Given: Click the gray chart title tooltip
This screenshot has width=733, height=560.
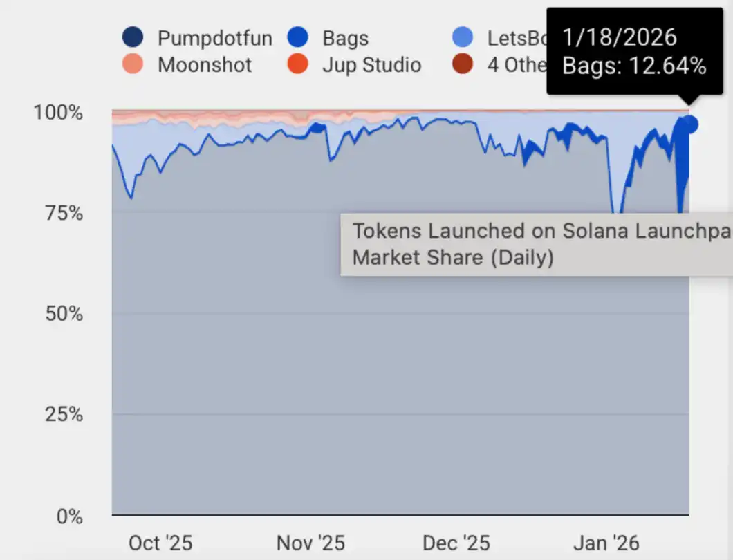Looking at the screenshot, I should (536, 244).
